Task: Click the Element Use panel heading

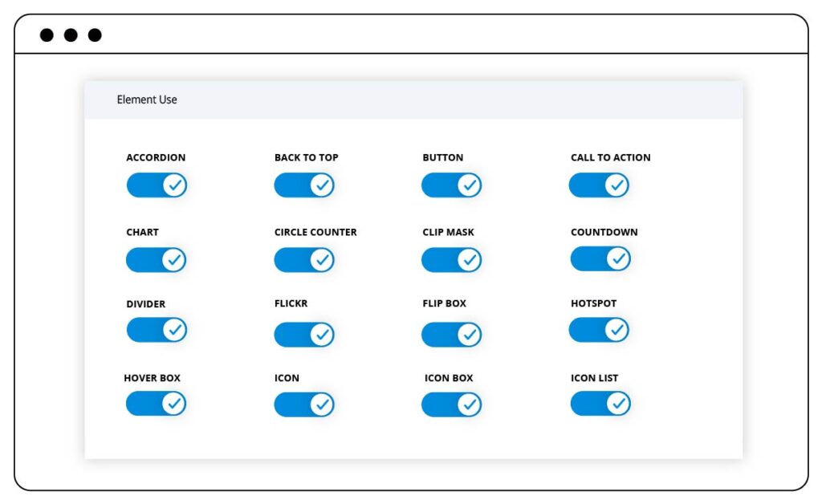Action: tap(147, 100)
